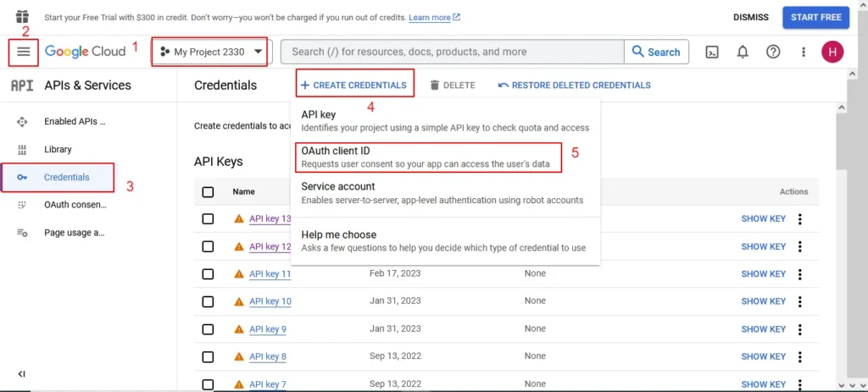
Task: Click the Google Cloud logo
Action: coord(86,52)
